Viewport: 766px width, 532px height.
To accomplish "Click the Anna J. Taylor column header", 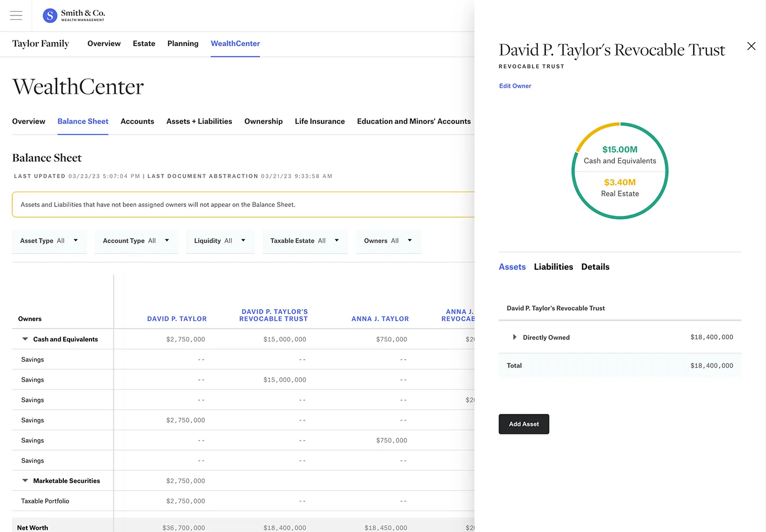I will click(x=380, y=319).
